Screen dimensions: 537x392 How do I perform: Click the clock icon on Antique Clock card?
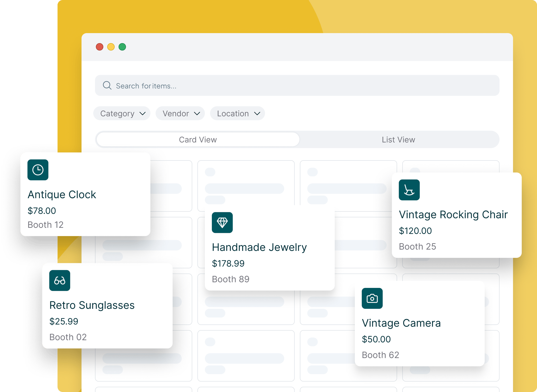pos(38,170)
